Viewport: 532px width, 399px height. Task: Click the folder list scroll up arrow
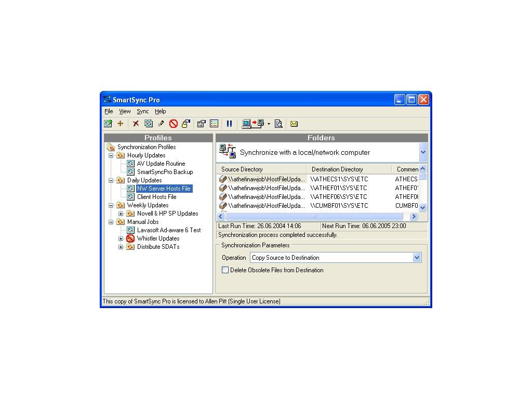[422, 169]
